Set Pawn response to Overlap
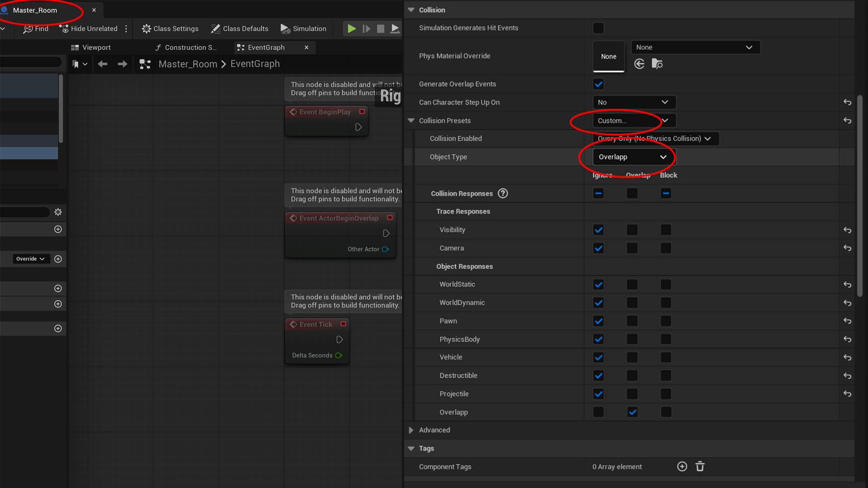Screen dimensions: 868x488 (x=632, y=321)
